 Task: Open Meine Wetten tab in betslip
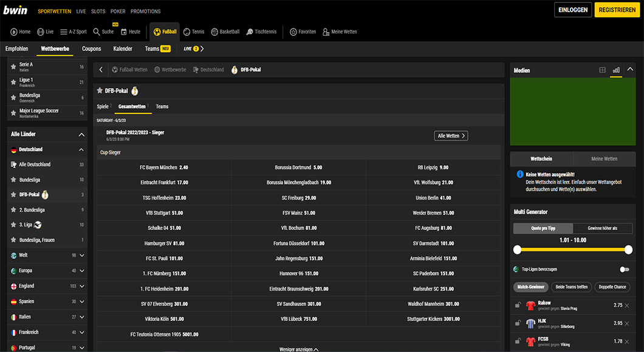tap(604, 159)
